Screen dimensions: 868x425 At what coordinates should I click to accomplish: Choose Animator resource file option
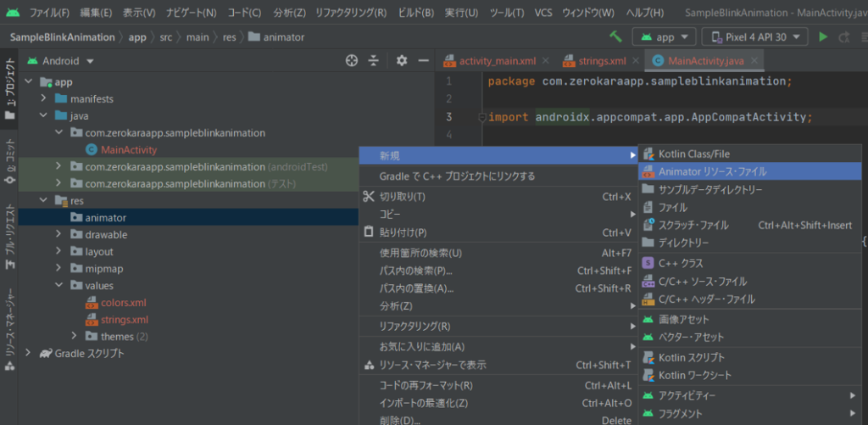[x=750, y=171]
